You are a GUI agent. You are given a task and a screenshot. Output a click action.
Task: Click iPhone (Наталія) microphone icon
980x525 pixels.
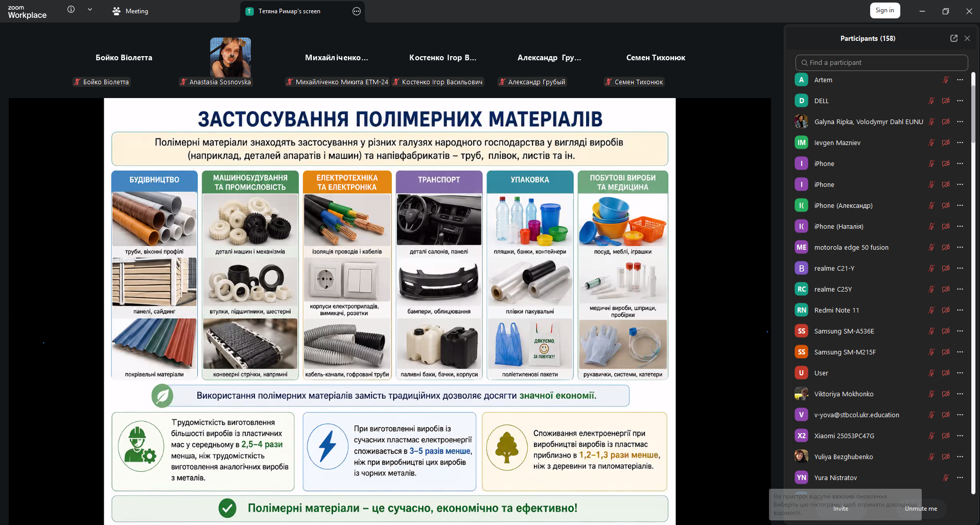click(931, 226)
